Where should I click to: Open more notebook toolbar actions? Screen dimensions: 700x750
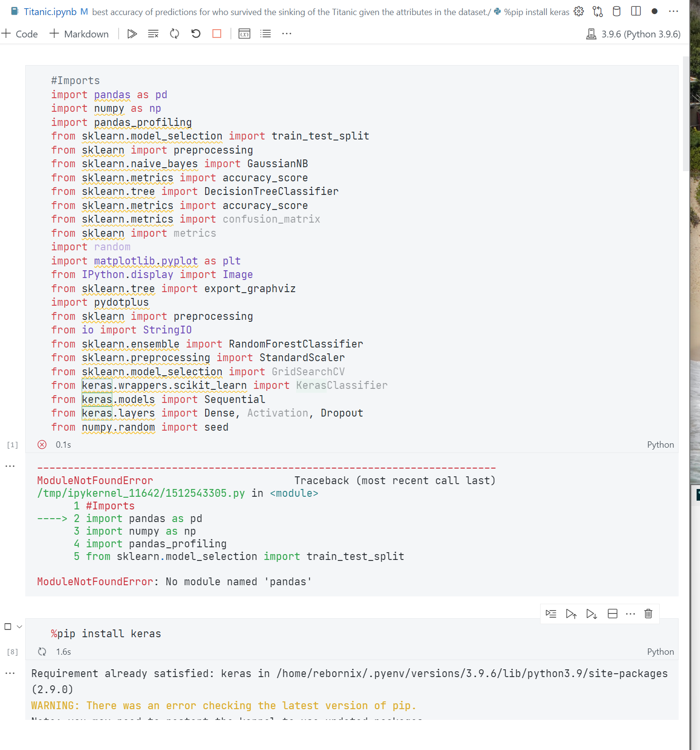coord(287,34)
